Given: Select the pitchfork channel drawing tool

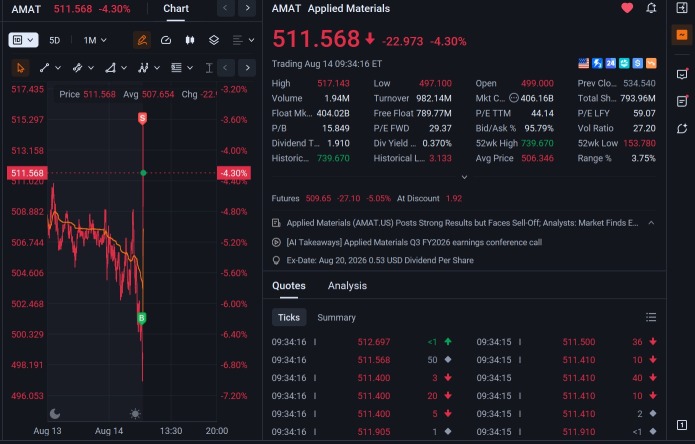Looking at the screenshot, I should 77,68.
